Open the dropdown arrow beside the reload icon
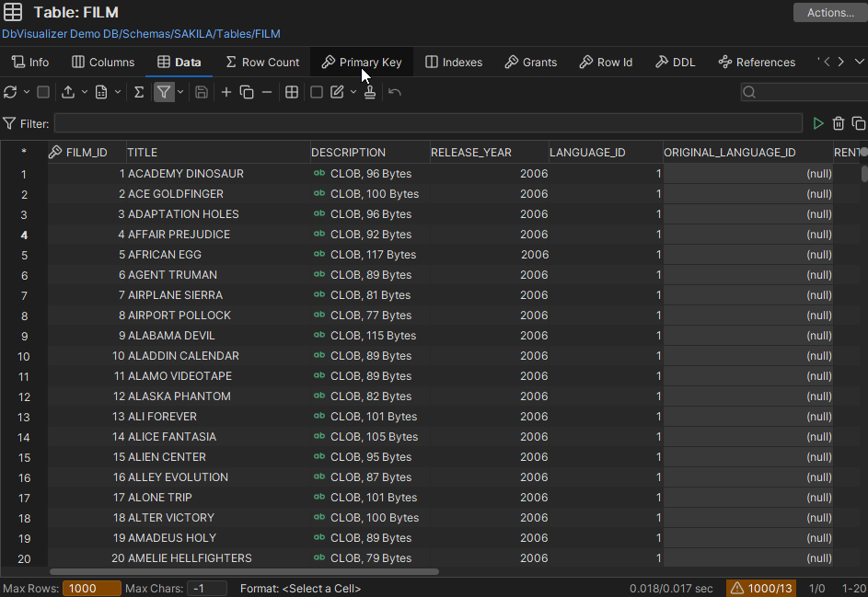The height and width of the screenshot is (597, 868). [27, 92]
